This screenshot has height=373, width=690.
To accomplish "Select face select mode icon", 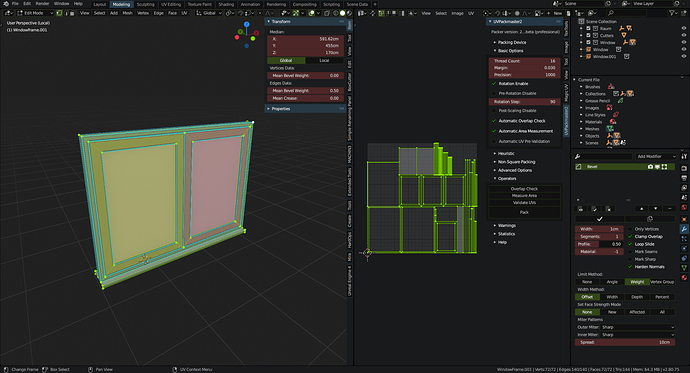I will (x=72, y=13).
